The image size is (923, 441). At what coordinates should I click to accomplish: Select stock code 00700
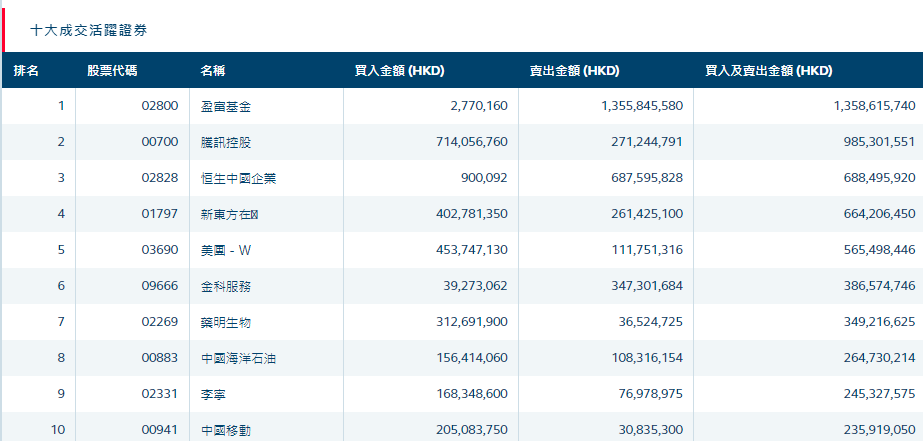[x=160, y=142]
